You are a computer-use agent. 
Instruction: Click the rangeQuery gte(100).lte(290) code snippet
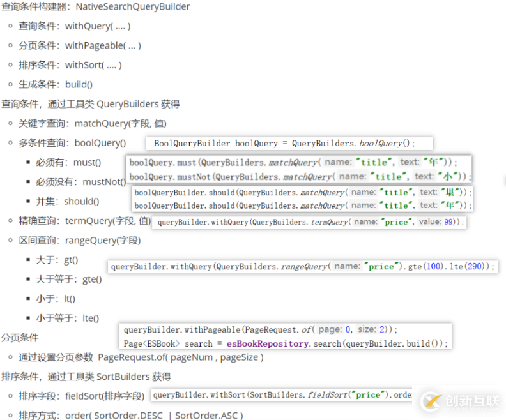click(x=303, y=267)
